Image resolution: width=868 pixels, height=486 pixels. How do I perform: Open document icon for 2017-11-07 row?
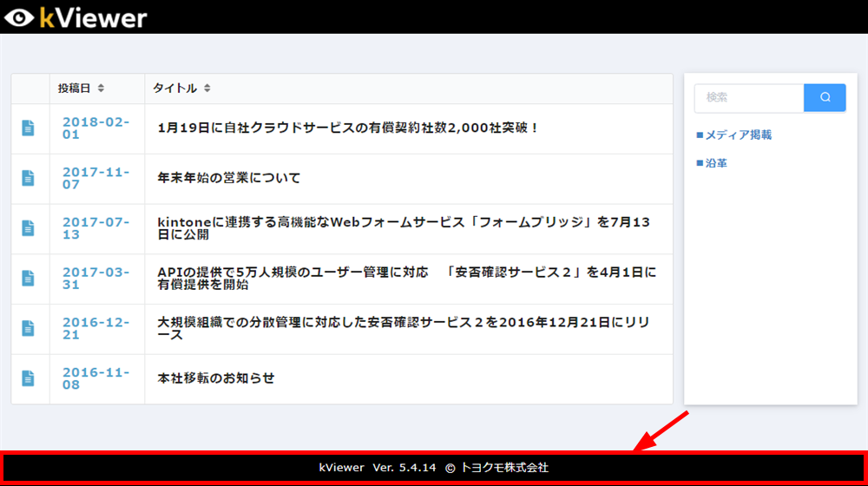(29, 178)
